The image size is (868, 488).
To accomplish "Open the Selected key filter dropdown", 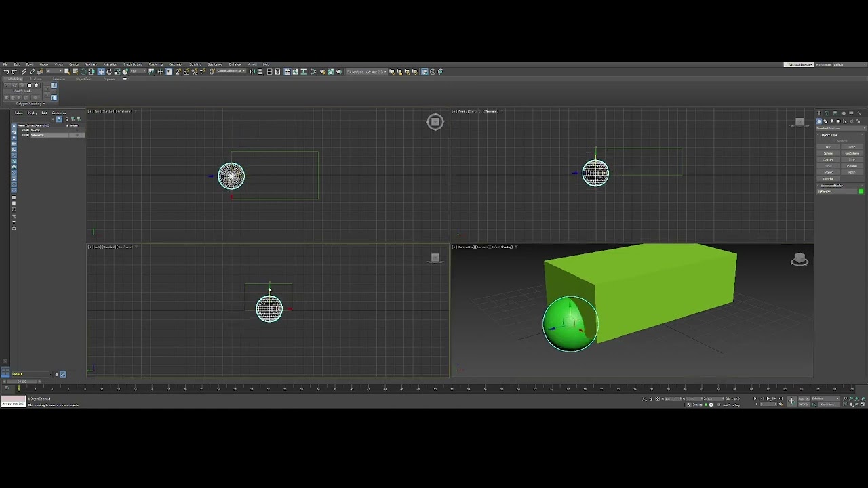I will [x=826, y=399].
